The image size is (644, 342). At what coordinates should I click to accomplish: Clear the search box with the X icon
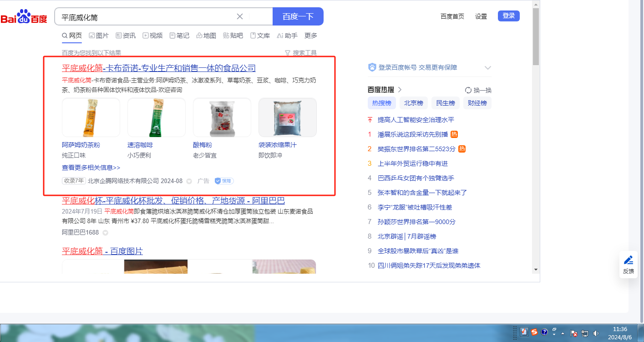pos(240,17)
